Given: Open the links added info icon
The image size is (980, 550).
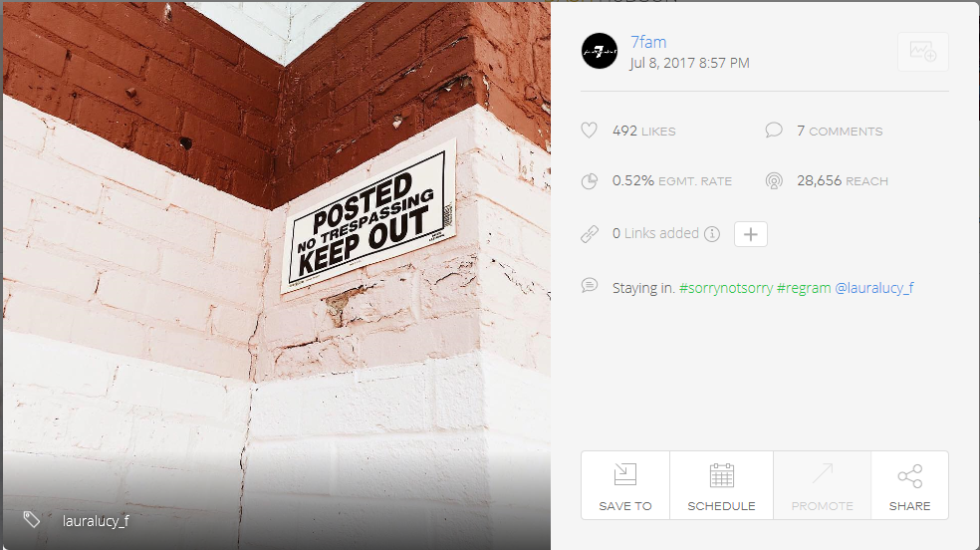Looking at the screenshot, I should tap(712, 234).
